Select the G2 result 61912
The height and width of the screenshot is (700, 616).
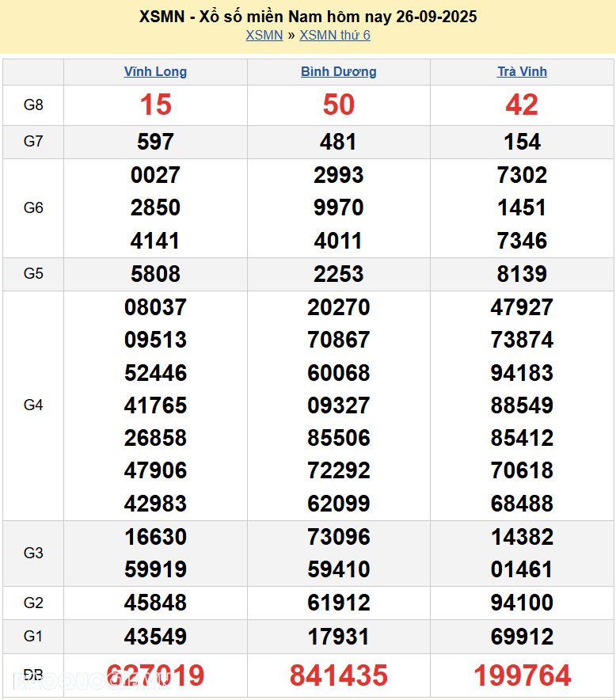point(338,603)
